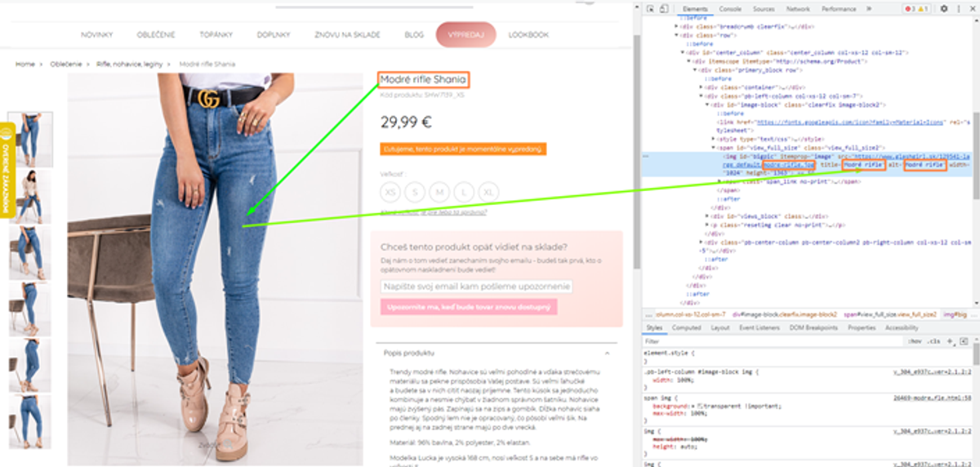Click the yellow warning count badge

point(924,9)
